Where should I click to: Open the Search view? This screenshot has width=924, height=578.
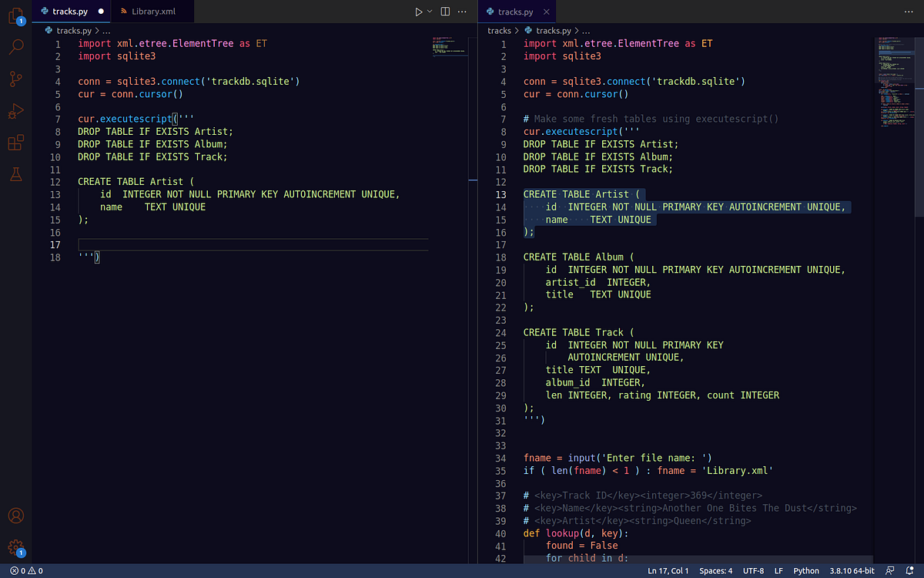point(16,46)
